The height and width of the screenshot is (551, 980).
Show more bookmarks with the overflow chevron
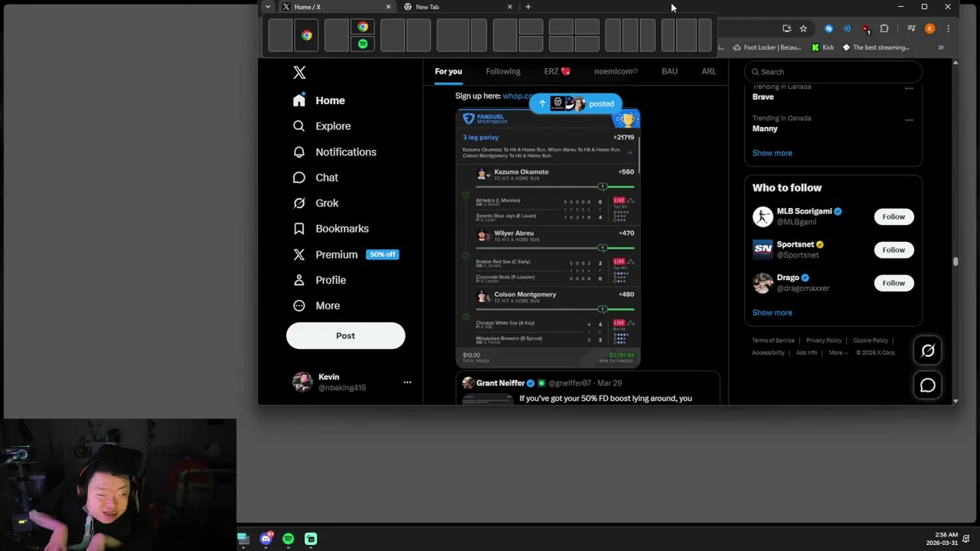tap(941, 47)
